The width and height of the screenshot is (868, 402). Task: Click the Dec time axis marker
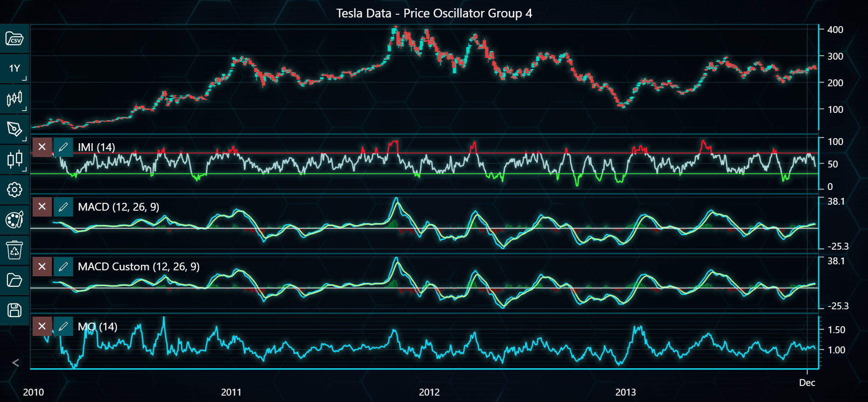[x=807, y=383]
